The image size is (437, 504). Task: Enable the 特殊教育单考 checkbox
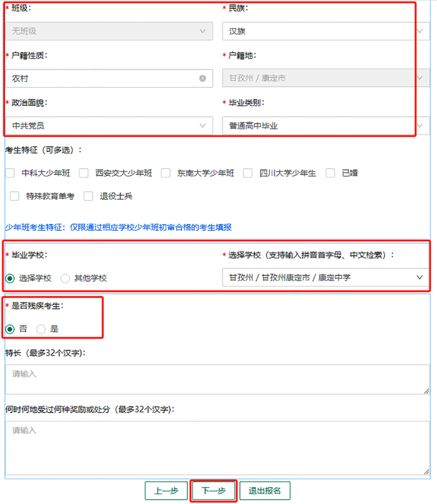click(x=14, y=196)
